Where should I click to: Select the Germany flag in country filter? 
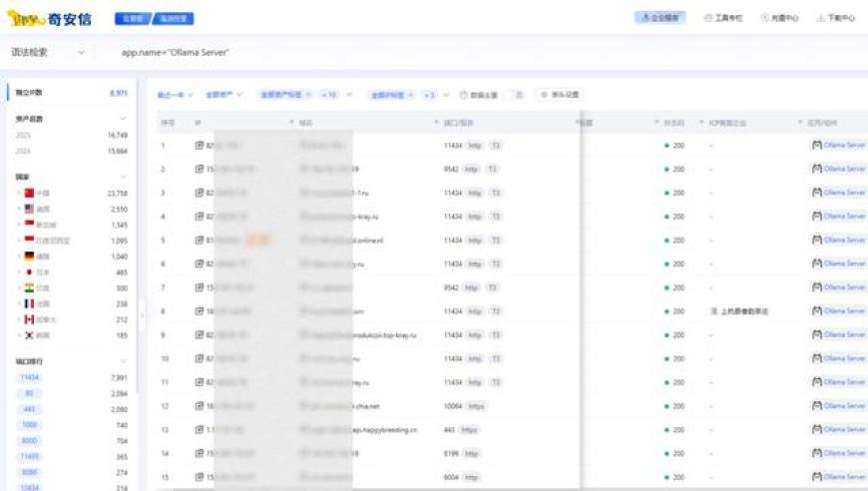point(29,256)
